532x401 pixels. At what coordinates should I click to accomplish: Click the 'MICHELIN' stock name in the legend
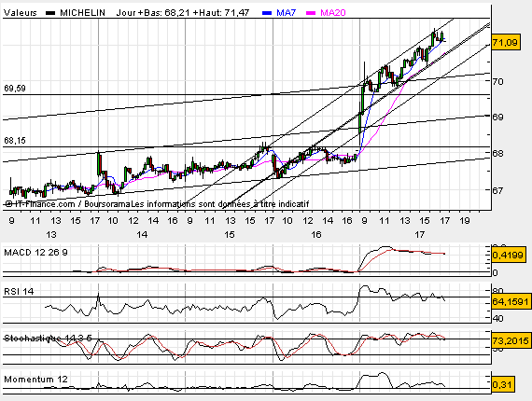coord(82,13)
